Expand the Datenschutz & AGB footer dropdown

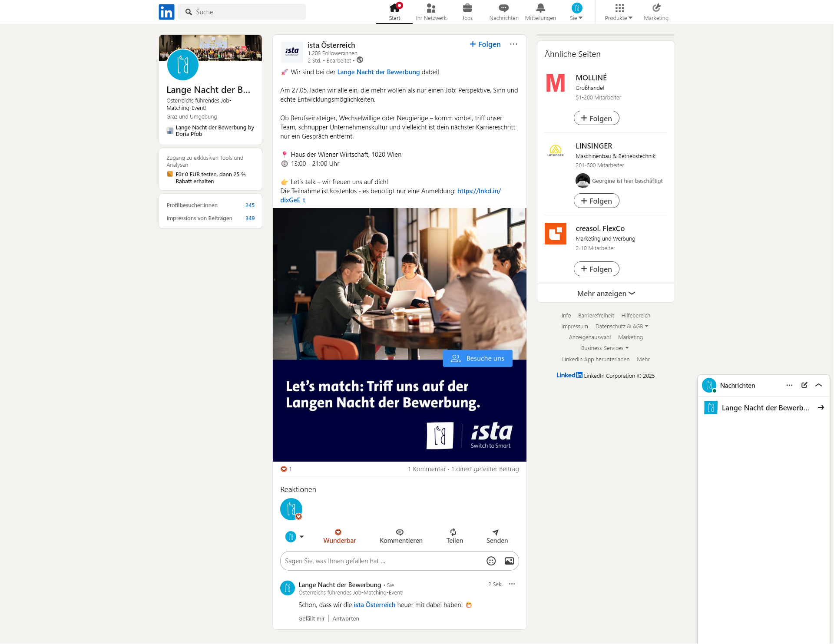point(622,327)
